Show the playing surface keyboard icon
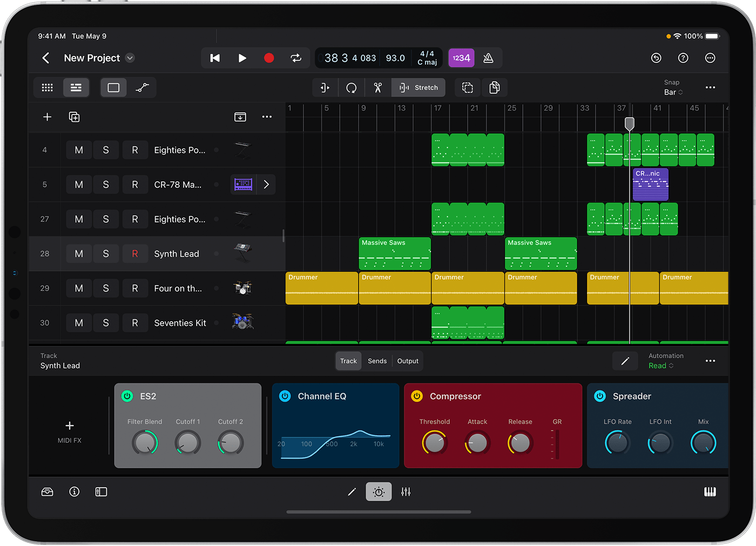 710,492
